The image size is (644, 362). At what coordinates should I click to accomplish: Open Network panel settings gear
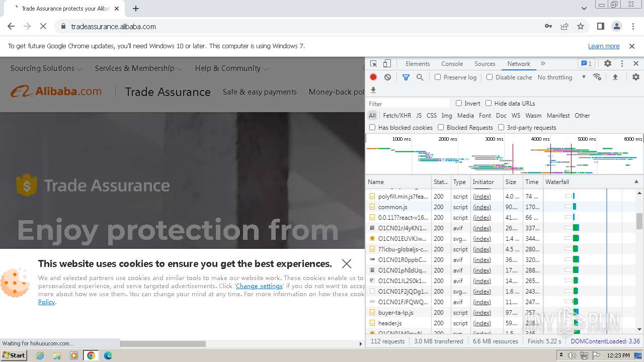[x=636, y=77]
